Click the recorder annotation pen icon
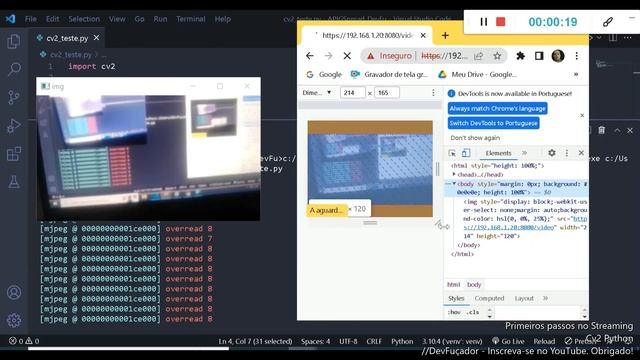 pos(608,22)
